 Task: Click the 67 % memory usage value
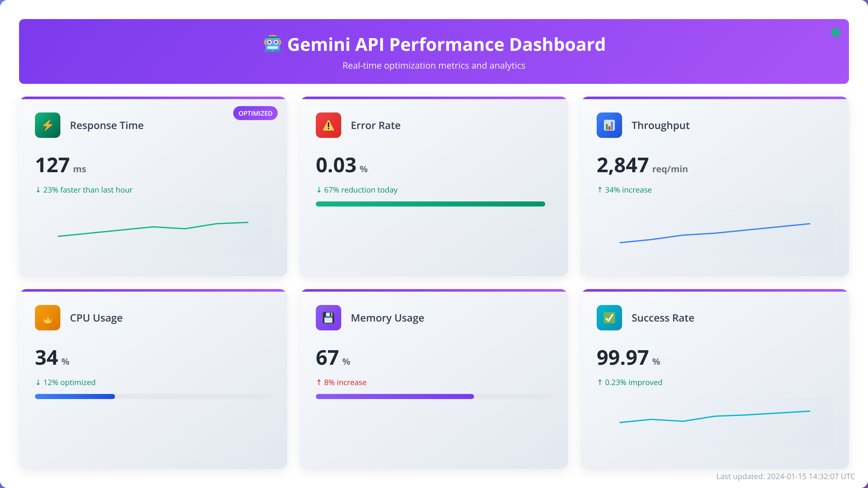point(333,358)
